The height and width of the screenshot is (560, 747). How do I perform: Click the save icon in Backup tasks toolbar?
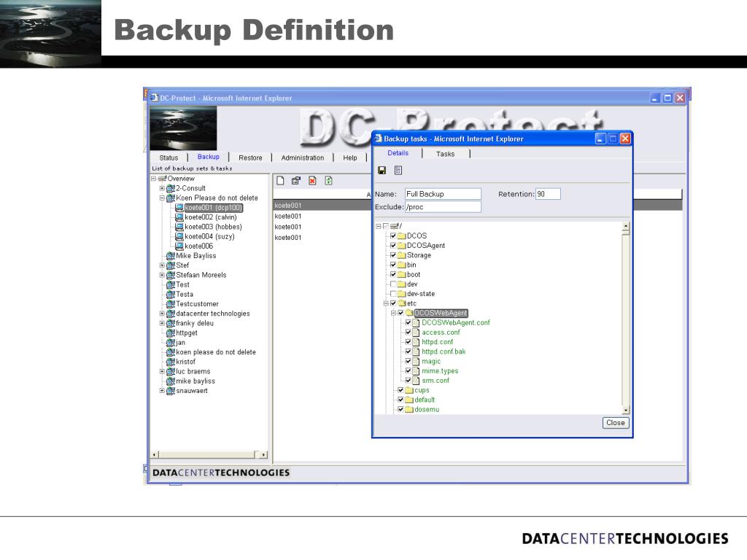pos(382,171)
